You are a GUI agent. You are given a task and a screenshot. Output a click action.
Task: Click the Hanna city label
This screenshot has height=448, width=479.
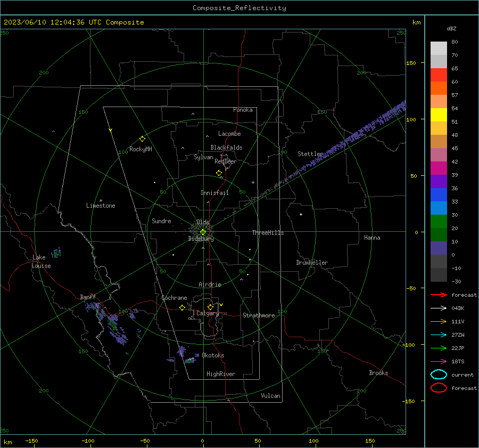pyautogui.click(x=372, y=238)
